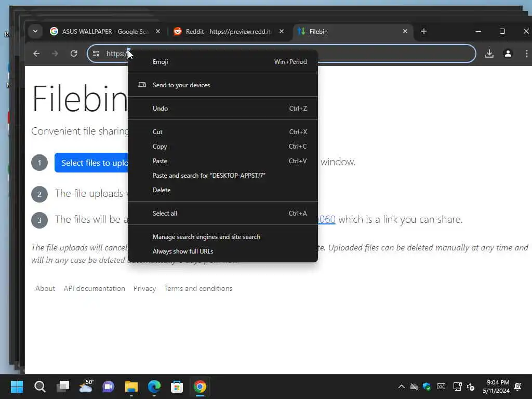Open the API documentation link
Image resolution: width=532 pixels, height=399 pixels.
(x=95, y=288)
